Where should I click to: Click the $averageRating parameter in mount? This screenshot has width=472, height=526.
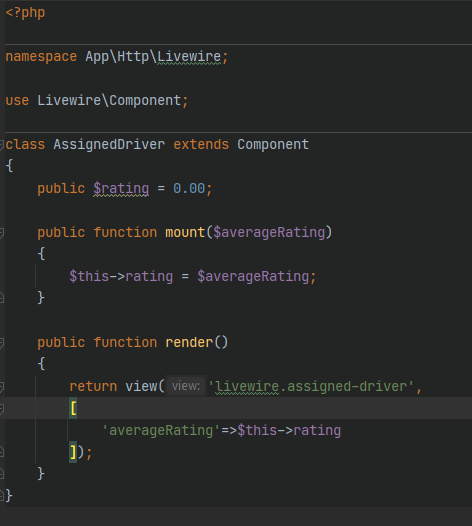269,232
